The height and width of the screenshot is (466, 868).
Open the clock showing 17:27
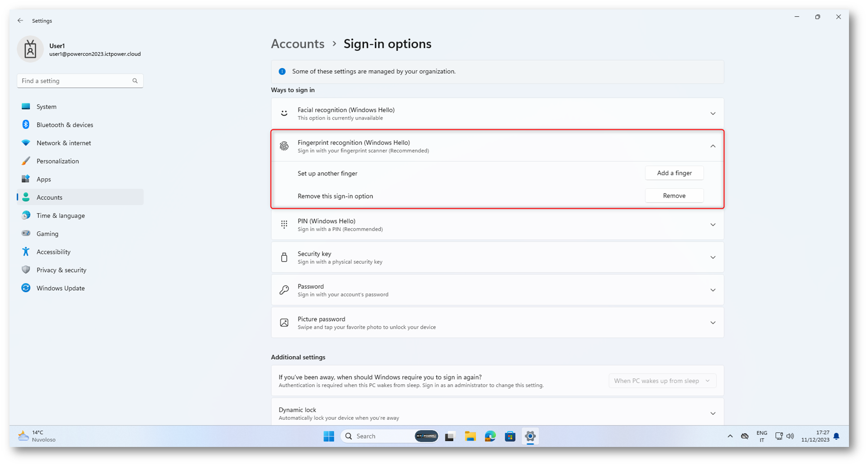point(815,436)
